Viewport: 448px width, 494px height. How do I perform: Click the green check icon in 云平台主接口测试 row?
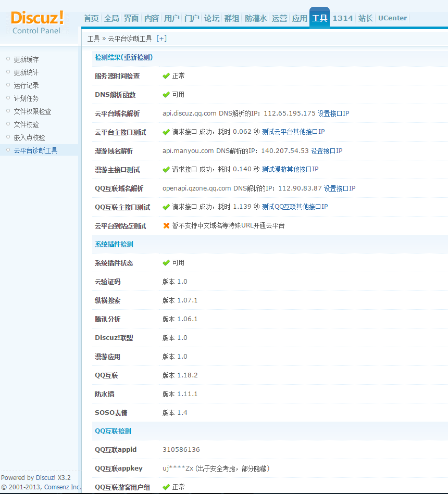coord(166,132)
